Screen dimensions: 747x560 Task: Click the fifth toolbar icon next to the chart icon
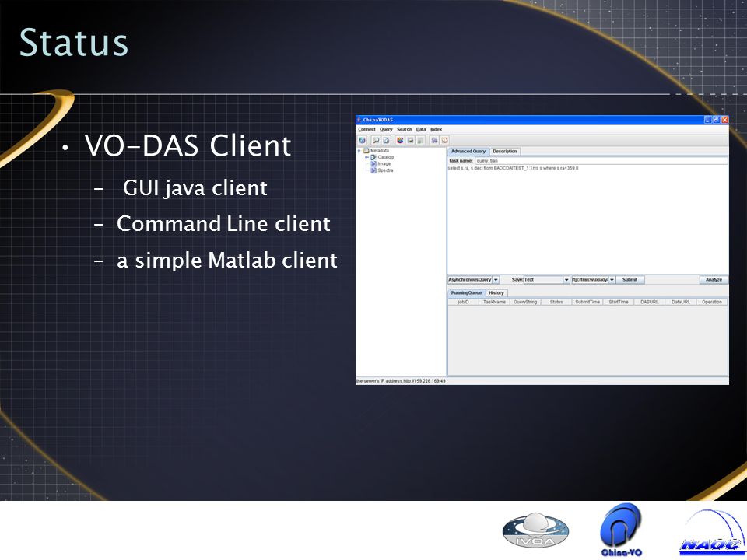[410, 141]
